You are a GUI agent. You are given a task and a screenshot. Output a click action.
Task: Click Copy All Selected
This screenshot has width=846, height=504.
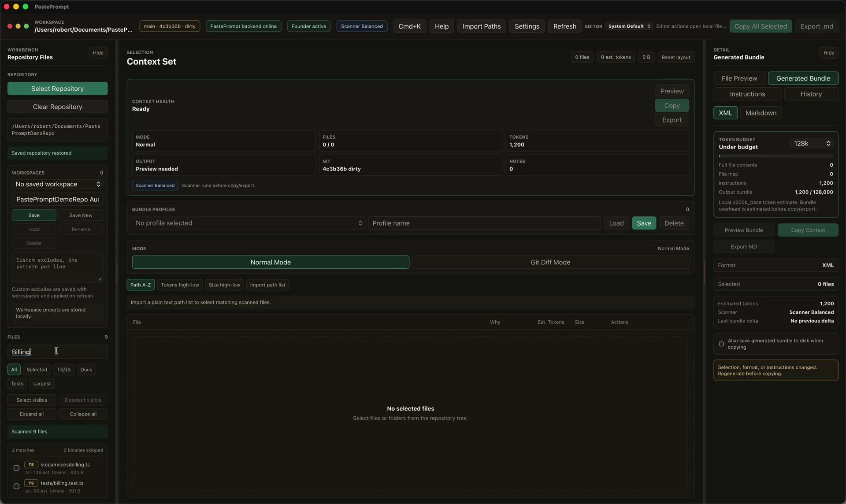coord(761,26)
